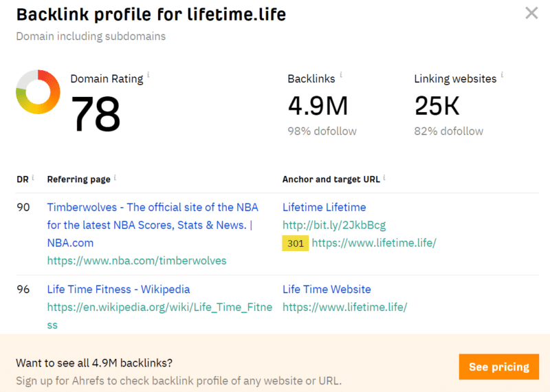Open the lifetime.life target URL under Life Time Website
This screenshot has width=550, height=392.
point(345,307)
